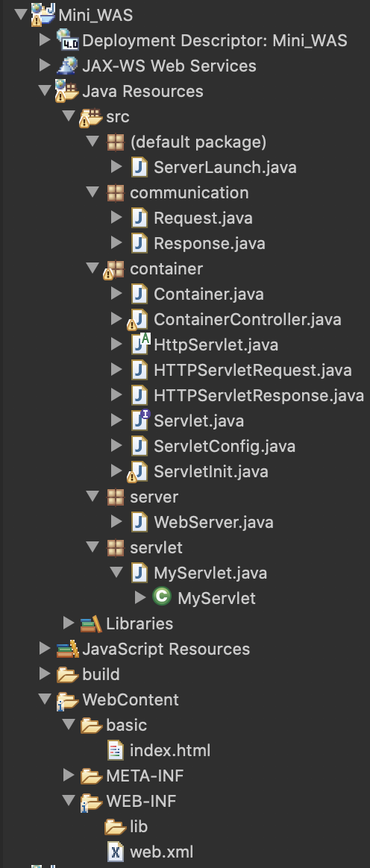
Task: Select the META-INF folder label
Action: (x=145, y=776)
